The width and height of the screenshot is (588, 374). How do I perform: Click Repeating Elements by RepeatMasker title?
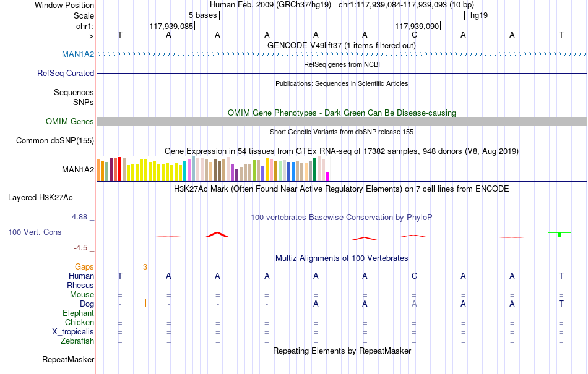coord(342,351)
